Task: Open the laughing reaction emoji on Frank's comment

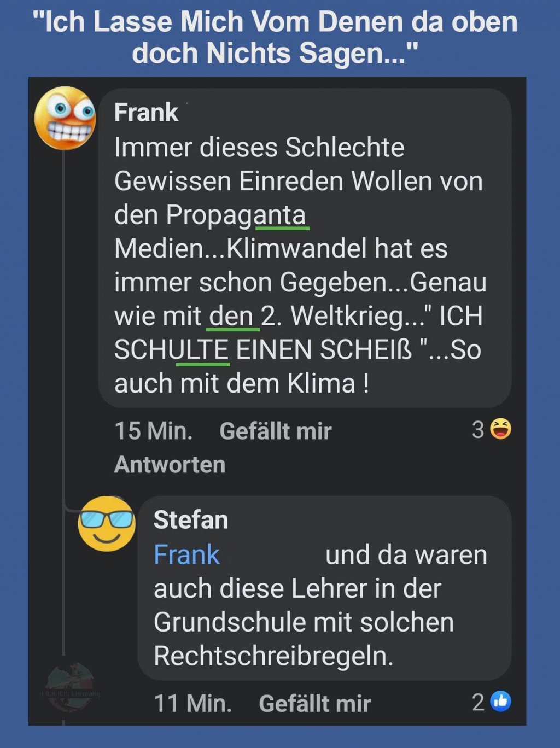Action: pyautogui.click(x=500, y=429)
